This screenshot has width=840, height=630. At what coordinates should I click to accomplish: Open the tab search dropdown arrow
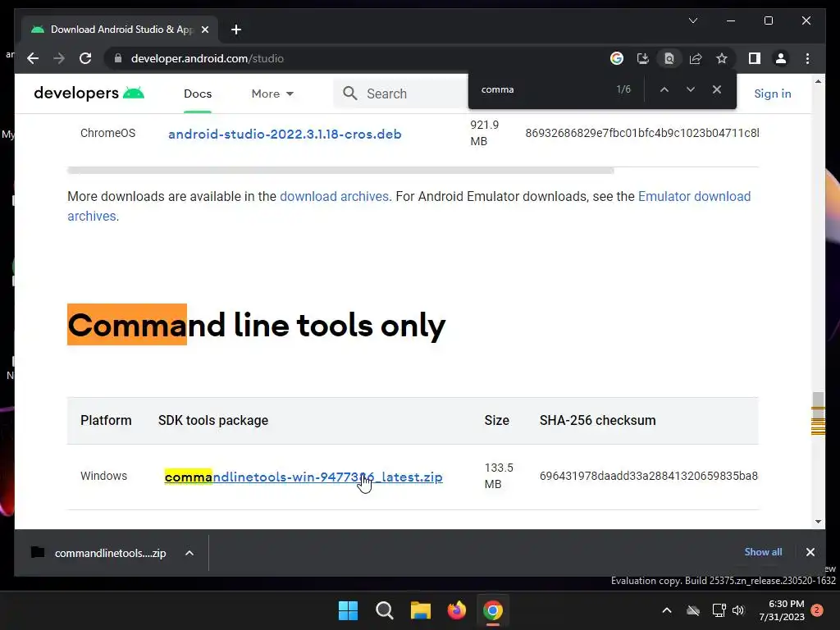coord(692,21)
